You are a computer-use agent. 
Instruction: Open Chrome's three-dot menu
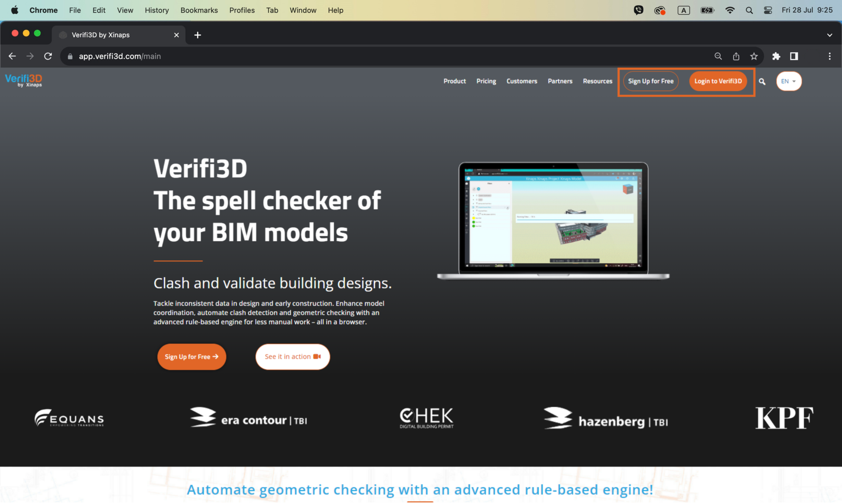point(830,56)
